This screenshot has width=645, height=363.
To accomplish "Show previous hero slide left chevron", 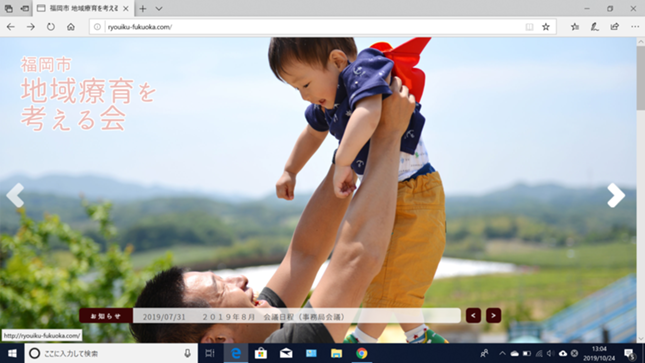I will (x=15, y=195).
